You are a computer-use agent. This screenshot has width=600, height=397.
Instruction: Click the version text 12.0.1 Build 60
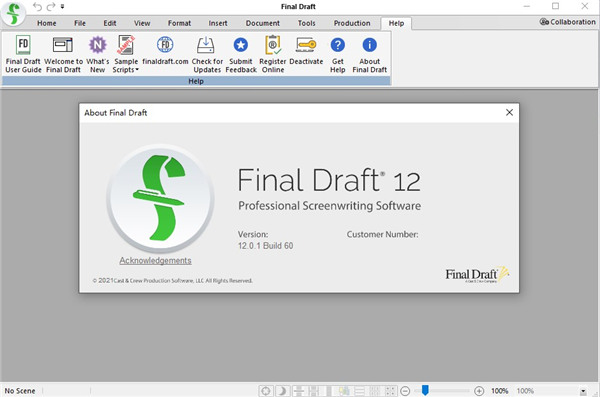266,246
